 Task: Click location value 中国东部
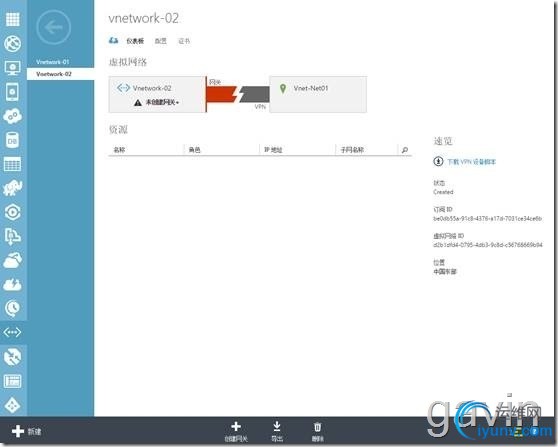[444, 272]
